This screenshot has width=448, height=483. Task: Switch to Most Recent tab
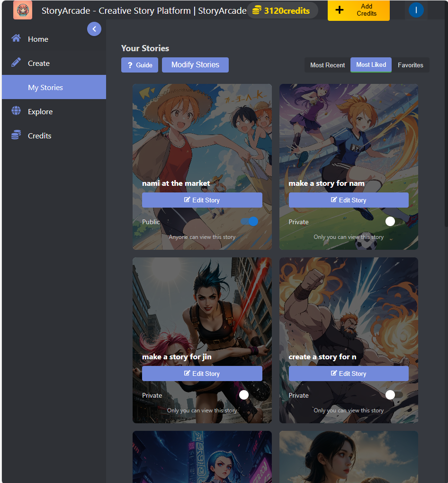[x=327, y=65]
